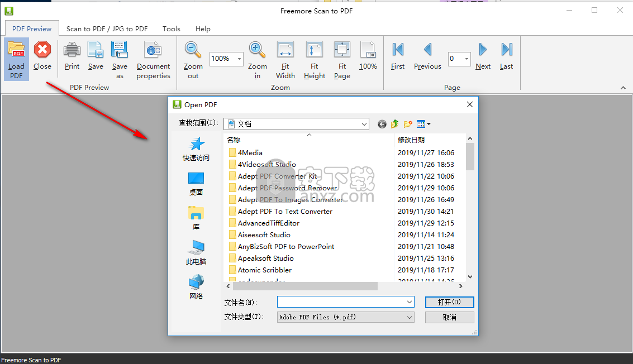Image resolution: width=633 pixels, height=364 pixels.
Task: Select Network (网络) in sidebar
Action: (x=196, y=288)
